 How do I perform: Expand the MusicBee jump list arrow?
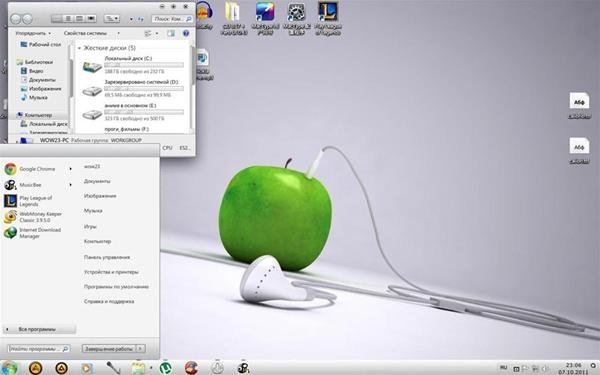pos(70,185)
